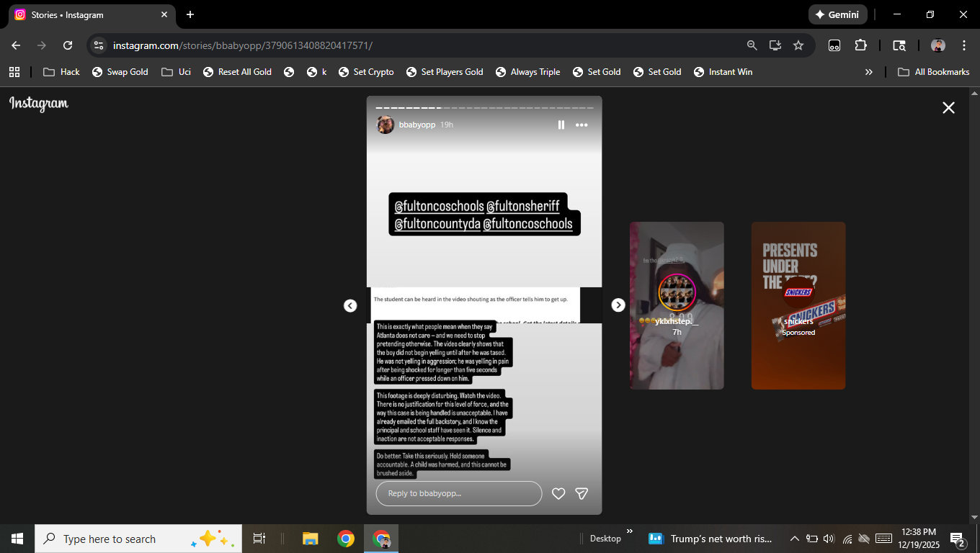This screenshot has width=980, height=553.
Task: Click the Instagram logo at top left
Action: point(39,104)
